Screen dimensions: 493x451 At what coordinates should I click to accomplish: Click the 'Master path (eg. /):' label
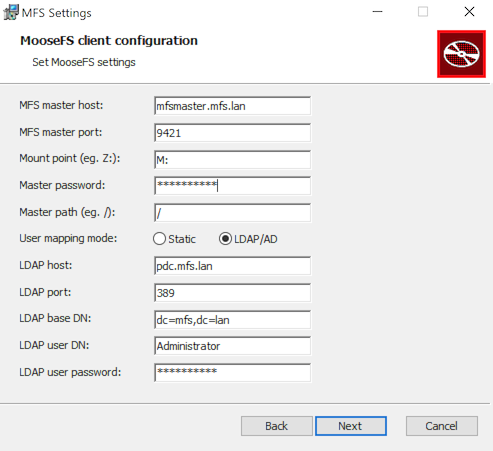point(67,212)
